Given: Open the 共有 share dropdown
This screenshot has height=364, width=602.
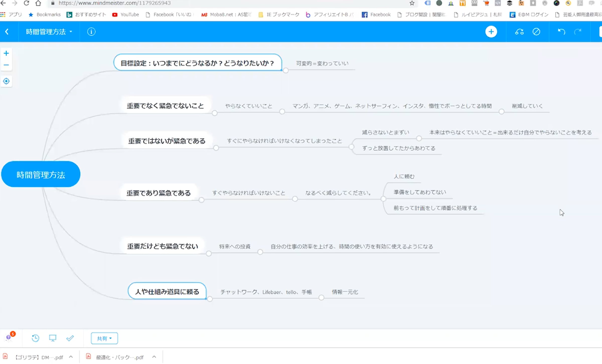Looking at the screenshot, I should 104,338.
